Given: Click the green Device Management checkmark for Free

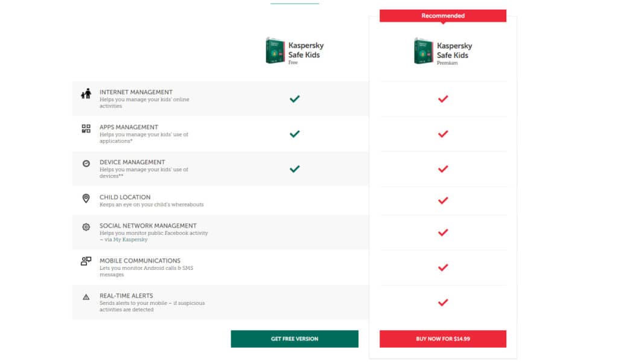Looking at the screenshot, I should coord(295,169).
